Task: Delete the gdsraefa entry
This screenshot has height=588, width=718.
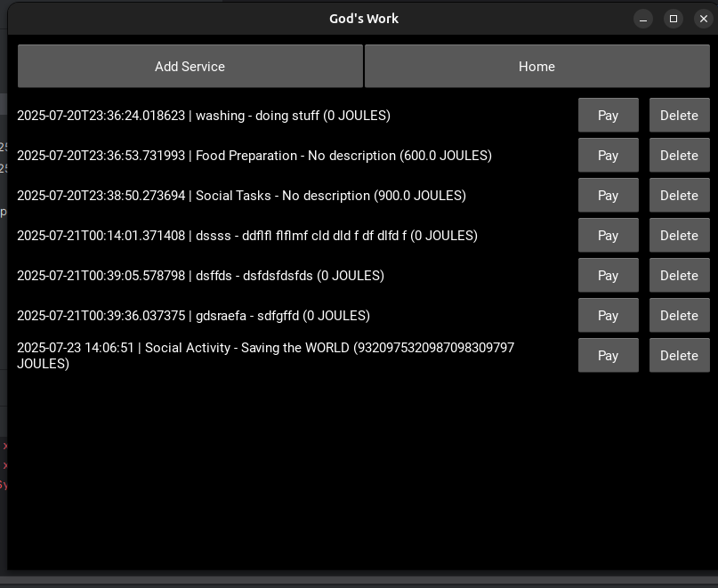Action: [680, 315]
